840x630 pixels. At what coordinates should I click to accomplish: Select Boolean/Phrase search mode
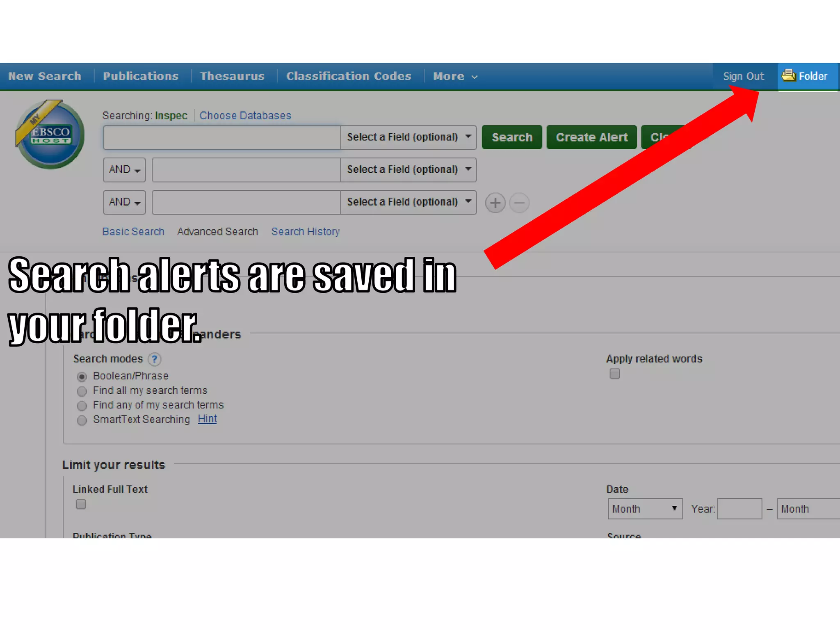click(82, 377)
